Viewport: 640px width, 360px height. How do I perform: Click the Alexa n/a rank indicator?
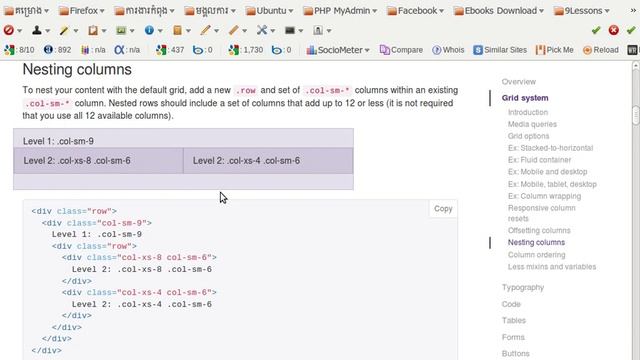pos(127,50)
